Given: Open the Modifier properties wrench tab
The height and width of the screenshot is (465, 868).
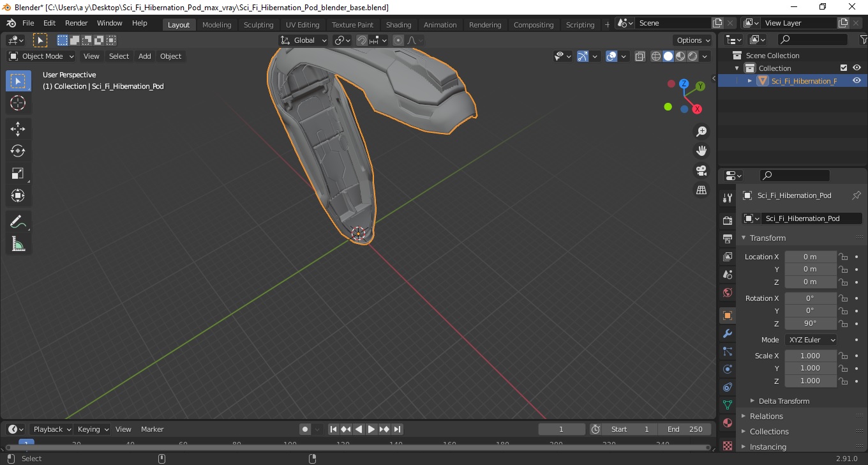Looking at the screenshot, I should (727, 333).
